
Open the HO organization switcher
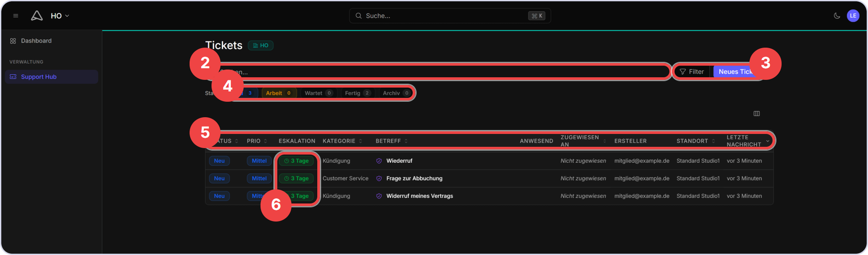point(60,16)
